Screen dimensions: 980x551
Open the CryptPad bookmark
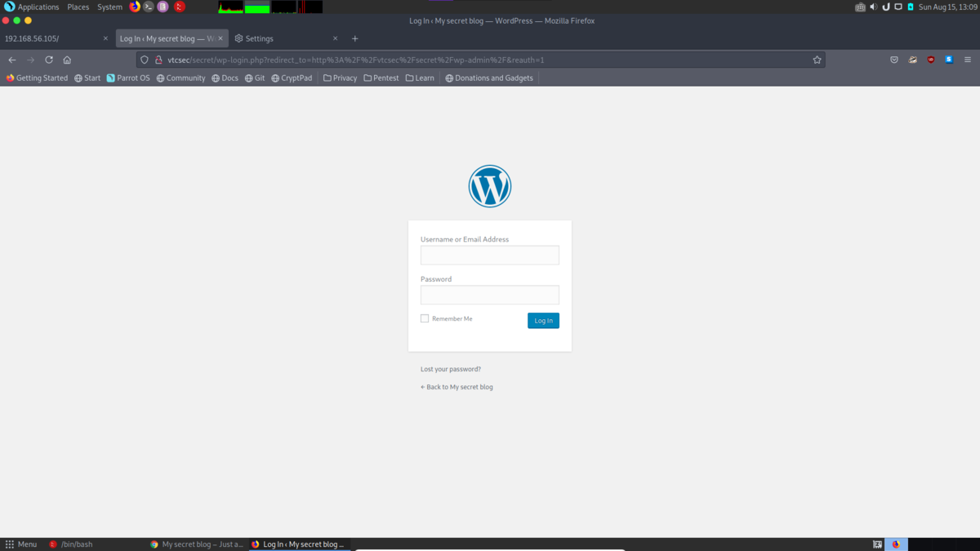point(292,78)
